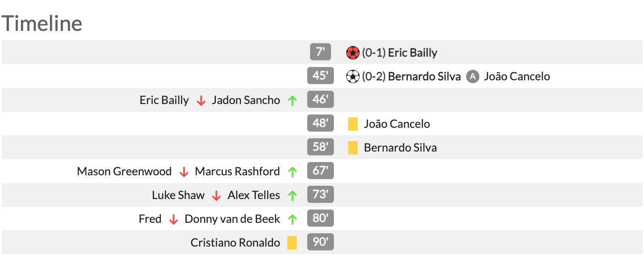Open Luke Shaw player link
The width and height of the screenshot is (644, 267).
point(178,195)
